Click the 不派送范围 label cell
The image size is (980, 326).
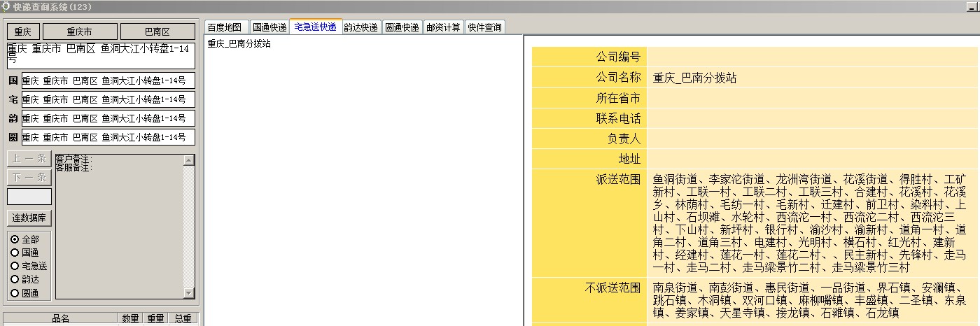589,299
